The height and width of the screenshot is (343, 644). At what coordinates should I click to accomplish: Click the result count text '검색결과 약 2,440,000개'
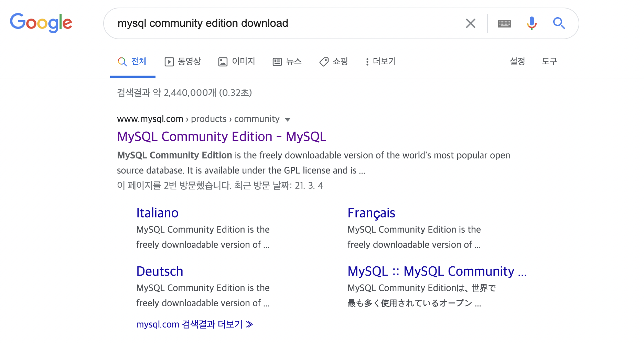[x=167, y=92]
